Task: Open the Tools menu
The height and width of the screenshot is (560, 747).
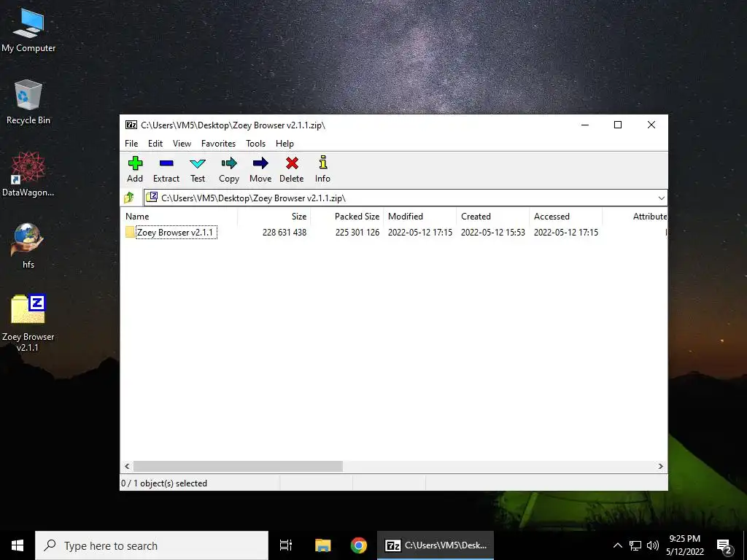Action: [x=255, y=144]
